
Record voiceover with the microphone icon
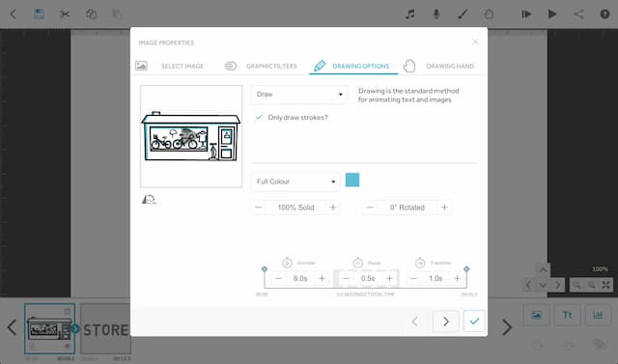click(x=435, y=14)
